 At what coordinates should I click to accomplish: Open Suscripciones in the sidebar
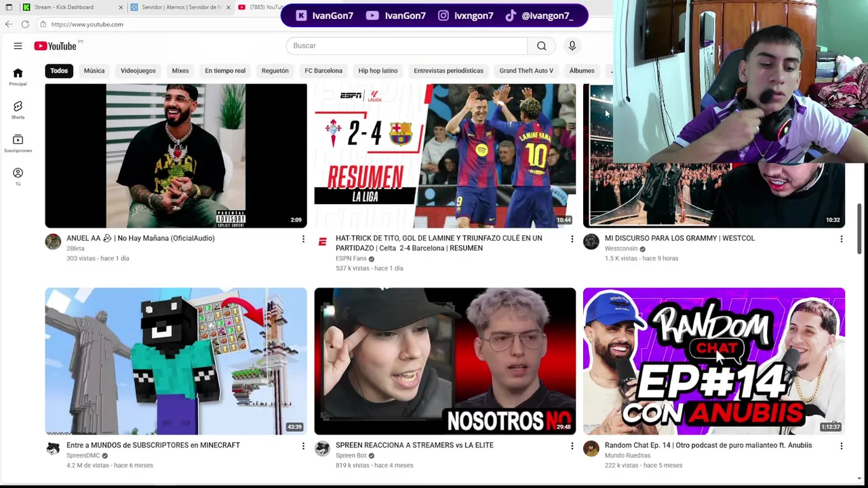click(x=18, y=143)
